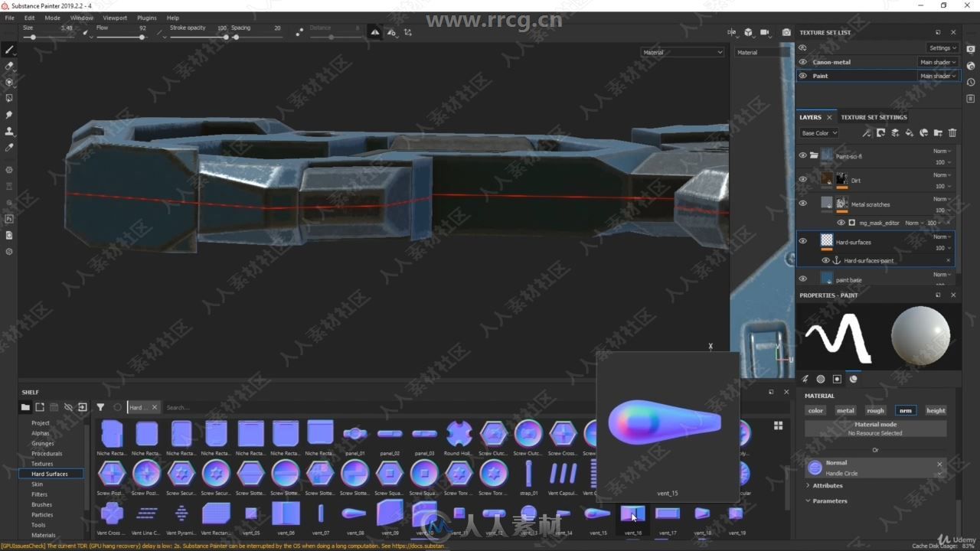Select the Projection tool
Image resolution: width=980 pixels, height=551 pixels.
pos(9,82)
